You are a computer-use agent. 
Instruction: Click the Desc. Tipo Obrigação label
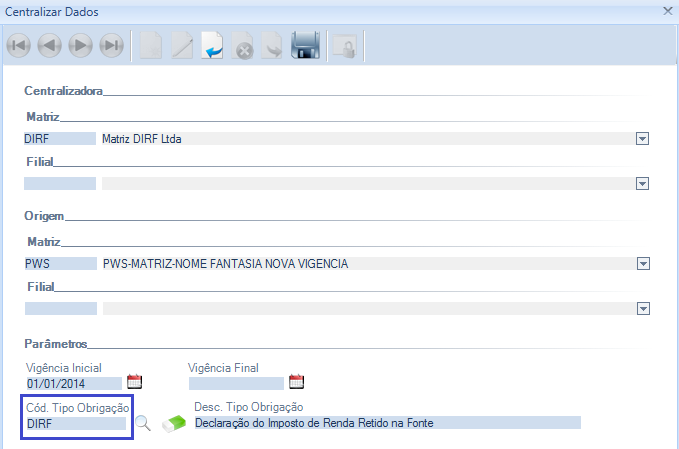point(249,407)
